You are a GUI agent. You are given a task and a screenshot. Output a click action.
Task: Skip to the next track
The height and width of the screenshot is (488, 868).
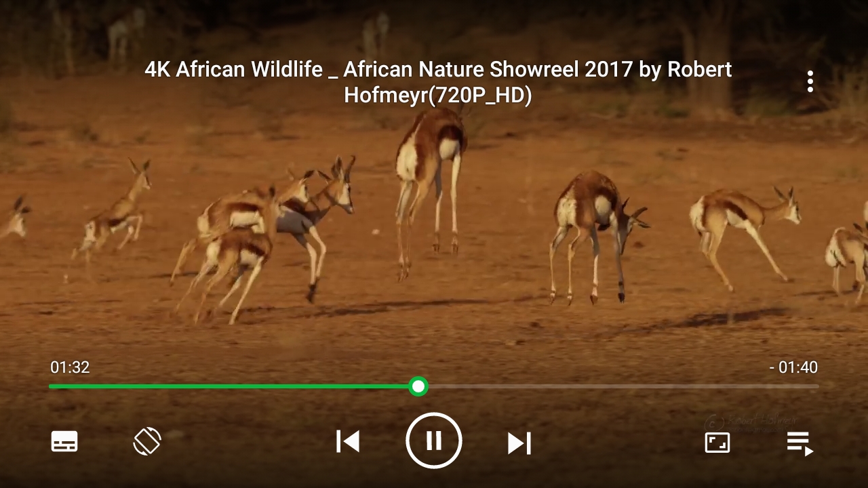pos(519,443)
